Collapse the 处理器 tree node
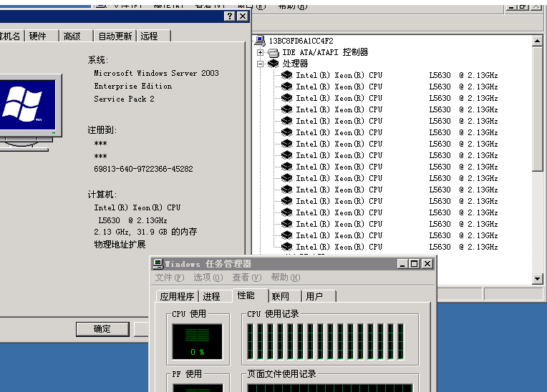 coord(260,64)
